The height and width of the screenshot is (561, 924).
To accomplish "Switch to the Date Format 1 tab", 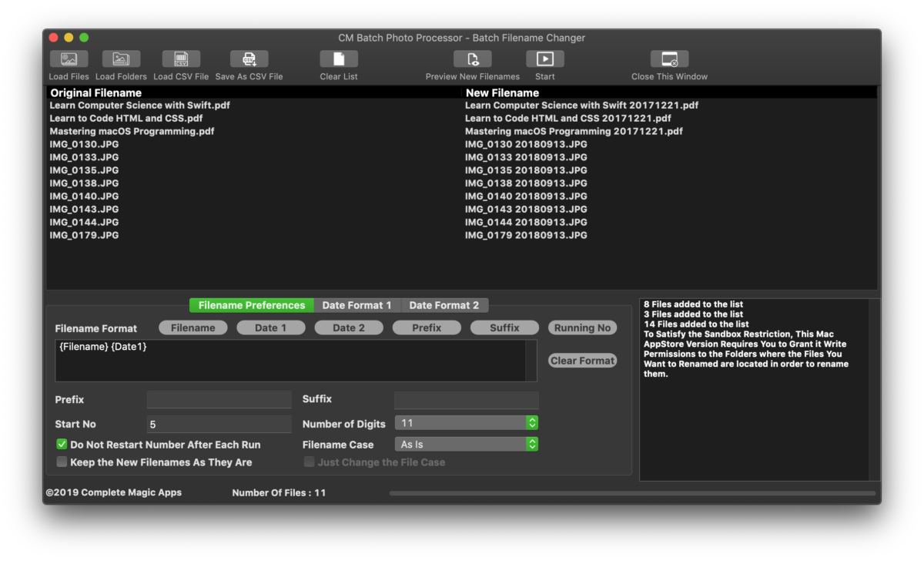I will (357, 304).
